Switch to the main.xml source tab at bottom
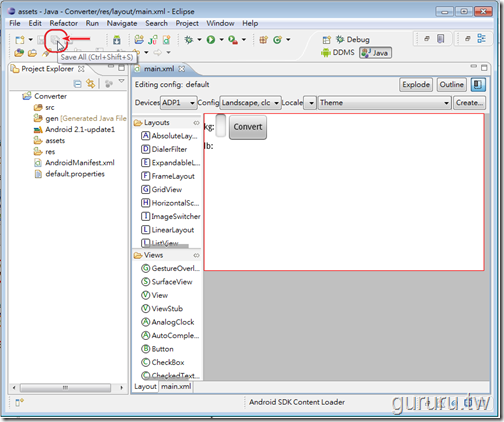 [176, 386]
